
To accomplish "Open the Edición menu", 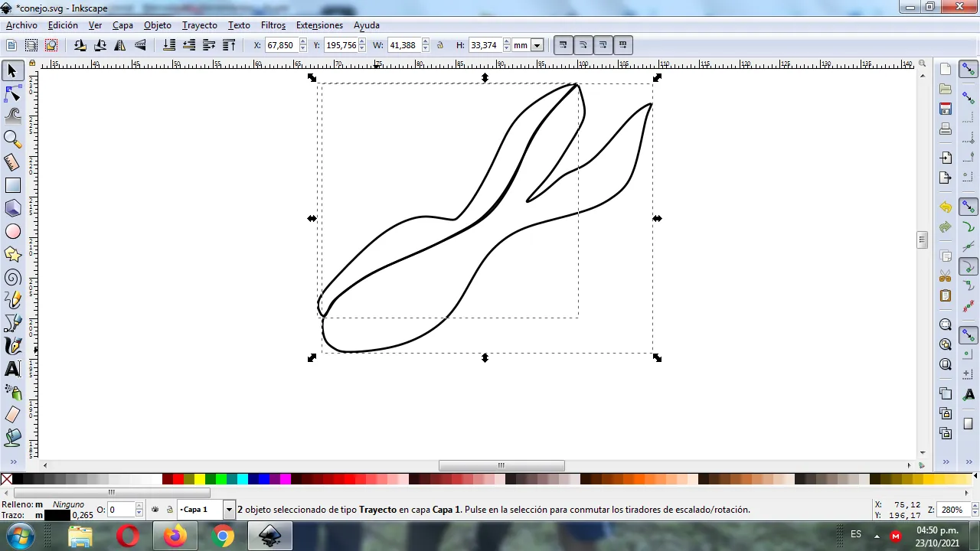I will click(63, 25).
